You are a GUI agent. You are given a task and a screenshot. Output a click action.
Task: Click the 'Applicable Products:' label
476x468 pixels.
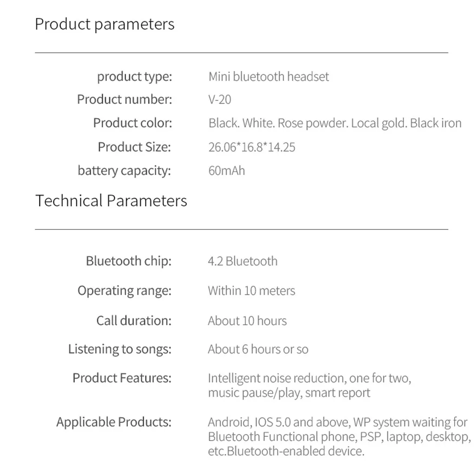click(x=114, y=422)
